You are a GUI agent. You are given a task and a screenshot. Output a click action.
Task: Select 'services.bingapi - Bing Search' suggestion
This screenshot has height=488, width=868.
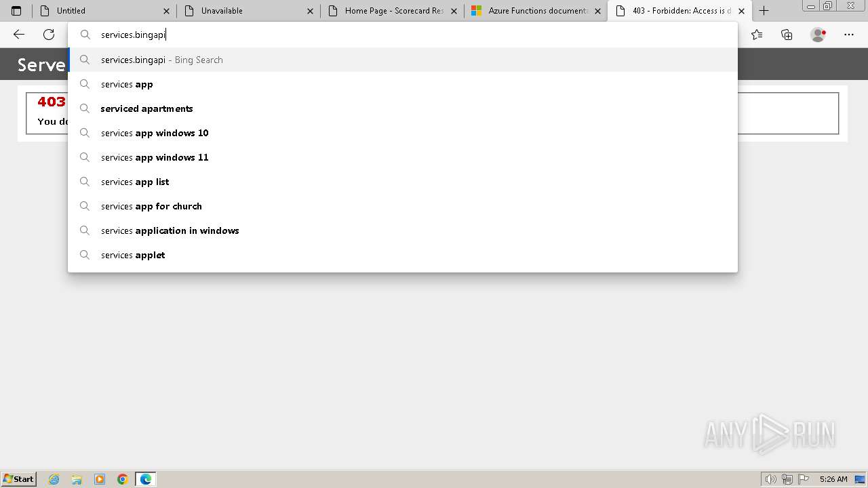point(403,60)
